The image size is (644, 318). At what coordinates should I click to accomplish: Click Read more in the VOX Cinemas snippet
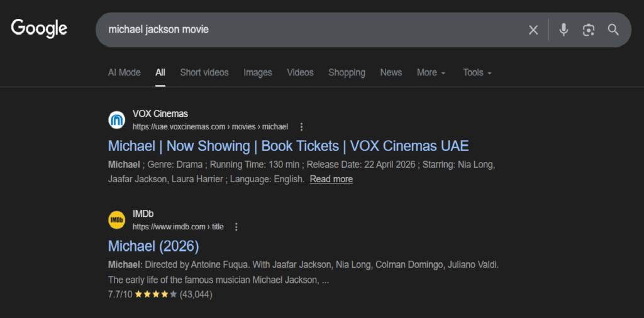pos(331,179)
